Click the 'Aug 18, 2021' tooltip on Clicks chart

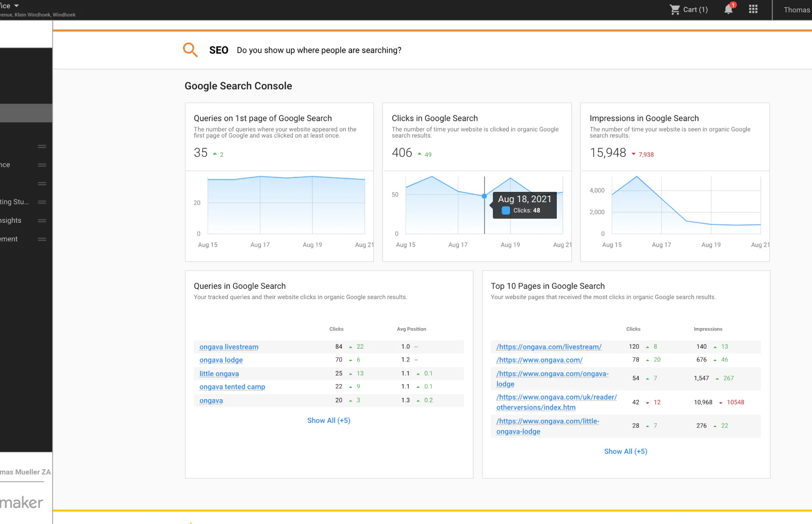(525, 205)
